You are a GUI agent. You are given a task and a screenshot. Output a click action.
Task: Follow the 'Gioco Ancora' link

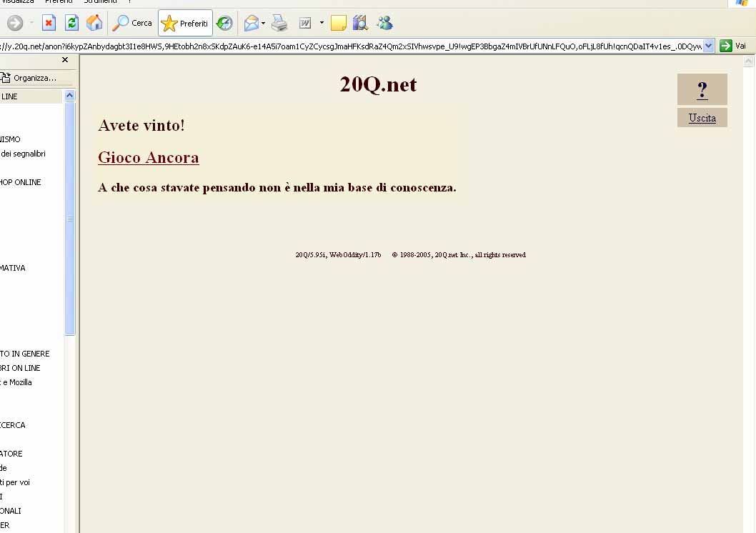[x=149, y=158]
